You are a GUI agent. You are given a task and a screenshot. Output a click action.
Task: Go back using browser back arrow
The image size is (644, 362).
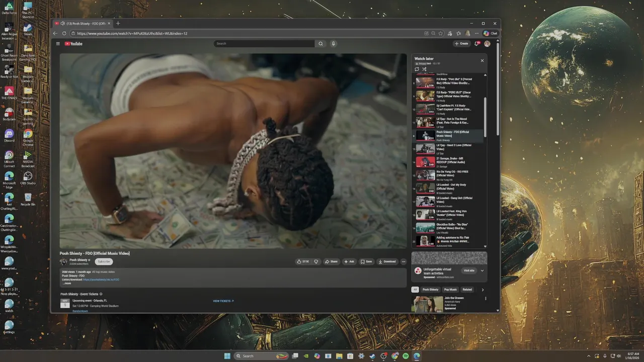tap(55, 33)
